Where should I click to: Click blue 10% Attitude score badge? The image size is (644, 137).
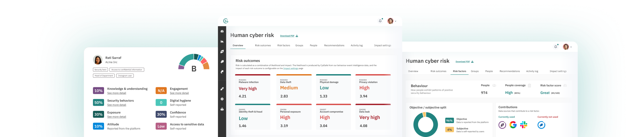click(99, 126)
